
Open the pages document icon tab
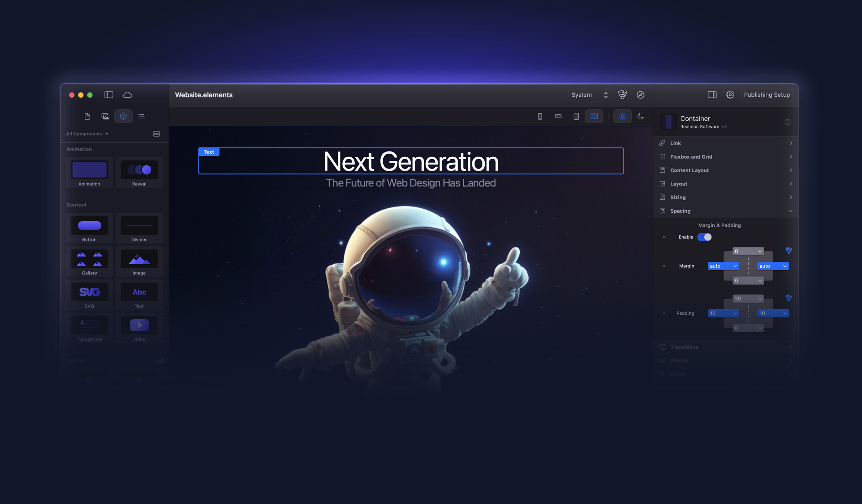pyautogui.click(x=87, y=116)
